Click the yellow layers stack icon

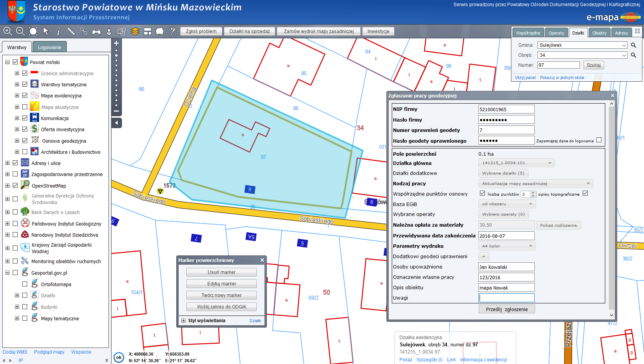point(135,31)
